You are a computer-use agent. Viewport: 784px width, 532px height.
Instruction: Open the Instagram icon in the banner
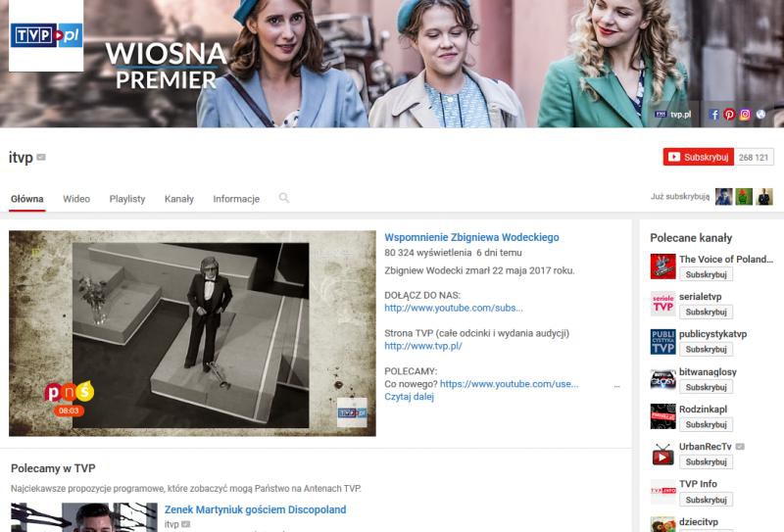click(x=745, y=115)
